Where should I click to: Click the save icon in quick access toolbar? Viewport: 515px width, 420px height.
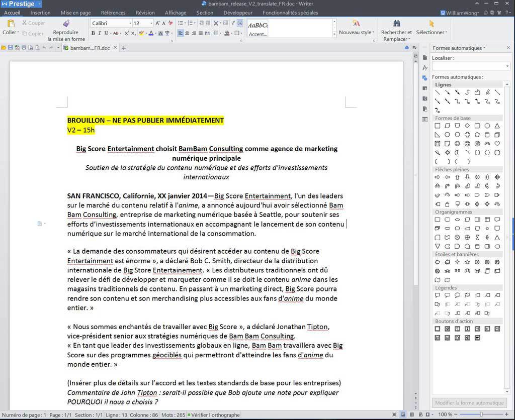pyautogui.click(x=10, y=48)
